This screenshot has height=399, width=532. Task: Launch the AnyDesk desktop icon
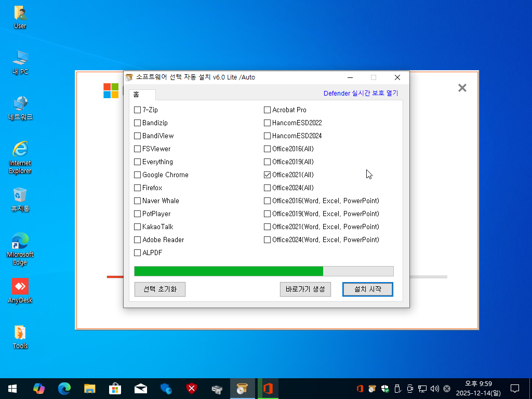point(20,291)
